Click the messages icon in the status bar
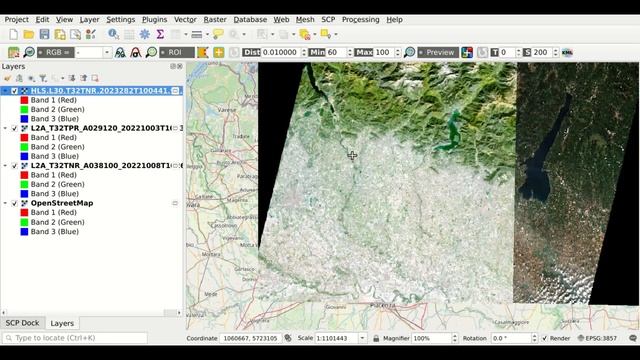Image resolution: width=640 pixels, height=360 pixels. pyautogui.click(x=633, y=338)
